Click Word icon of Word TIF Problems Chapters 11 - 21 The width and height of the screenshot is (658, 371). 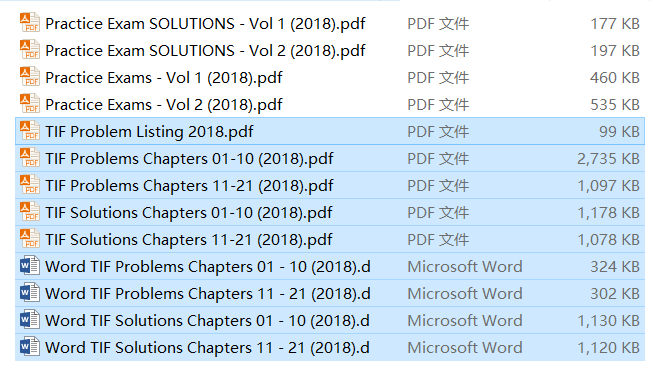[29, 293]
